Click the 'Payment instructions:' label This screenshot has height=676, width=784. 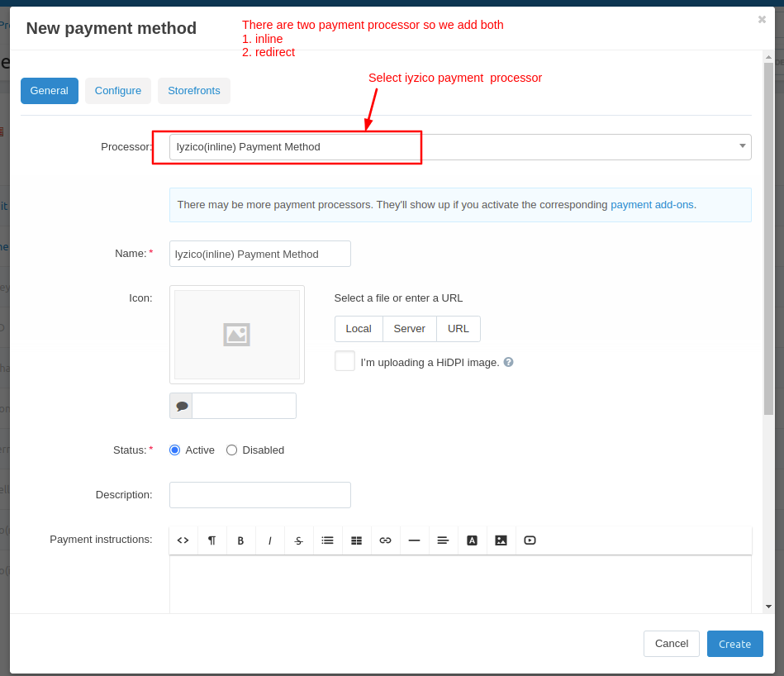tap(101, 540)
